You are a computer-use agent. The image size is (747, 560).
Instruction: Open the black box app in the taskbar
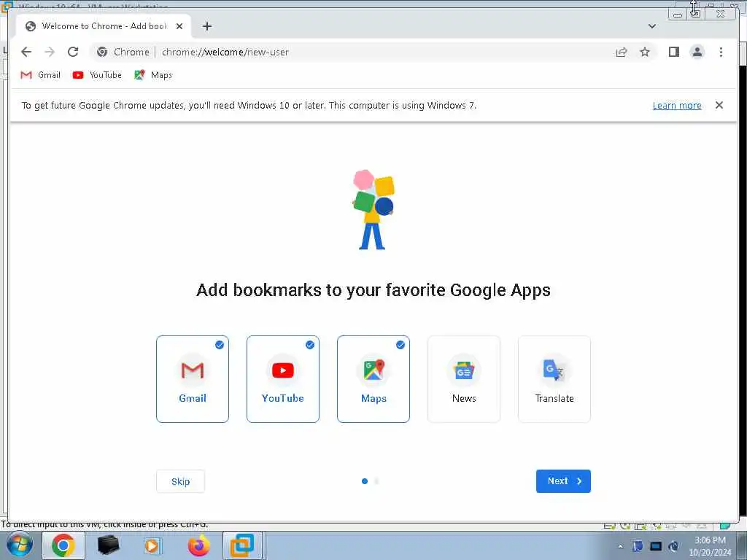pyautogui.click(x=108, y=545)
